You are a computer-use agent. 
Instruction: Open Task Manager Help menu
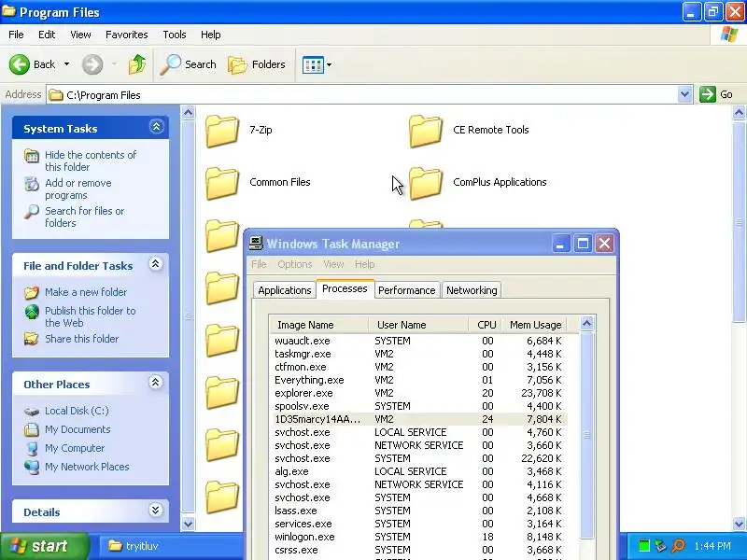[x=365, y=264]
